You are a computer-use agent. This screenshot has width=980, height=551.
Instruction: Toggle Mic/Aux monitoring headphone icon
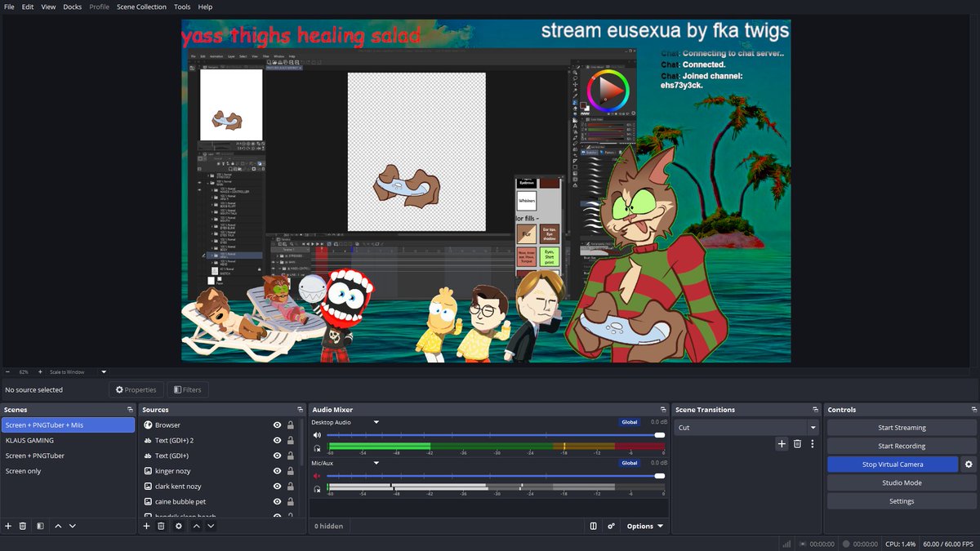tap(318, 489)
